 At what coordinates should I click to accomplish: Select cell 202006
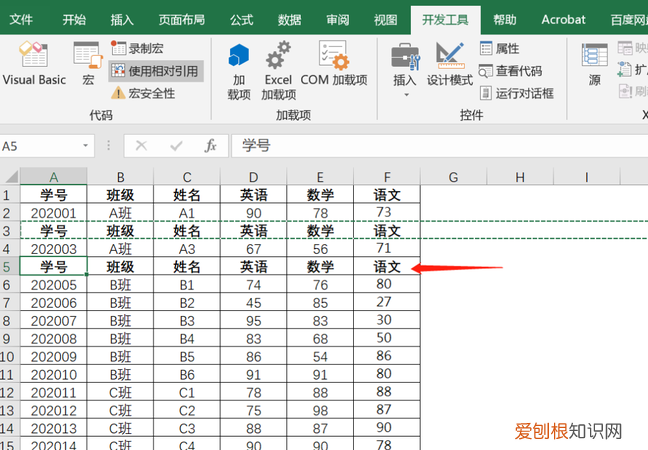click(x=54, y=302)
